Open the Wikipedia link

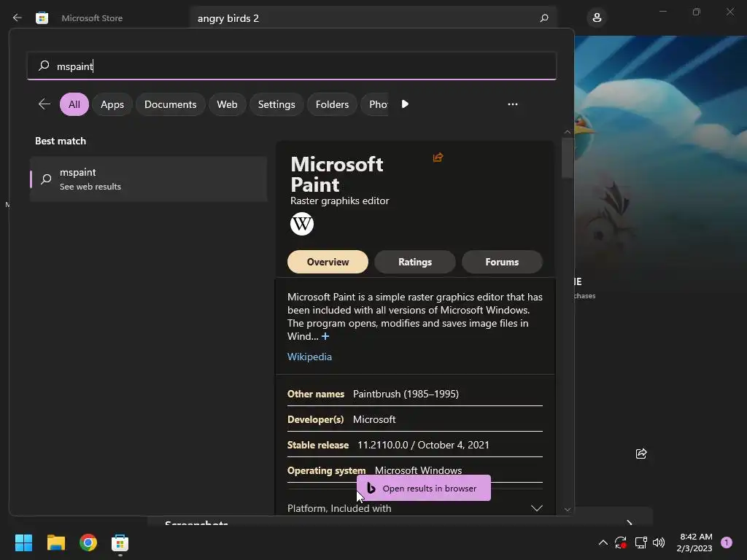tap(309, 357)
